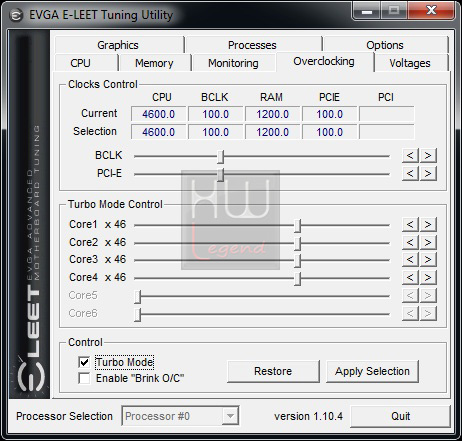
Task: Decrease BCLK with left arrow button
Action: click(410, 156)
